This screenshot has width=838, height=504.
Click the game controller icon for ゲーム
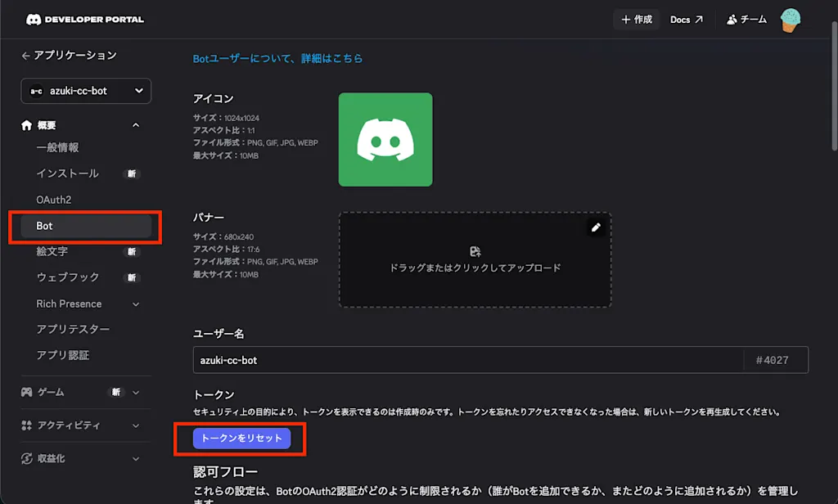click(27, 392)
